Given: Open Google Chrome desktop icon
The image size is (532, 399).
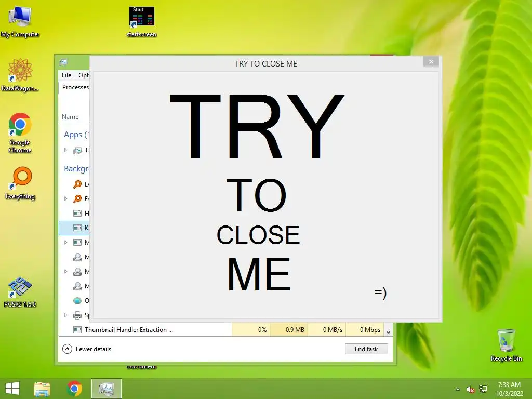Looking at the screenshot, I should [x=20, y=132].
